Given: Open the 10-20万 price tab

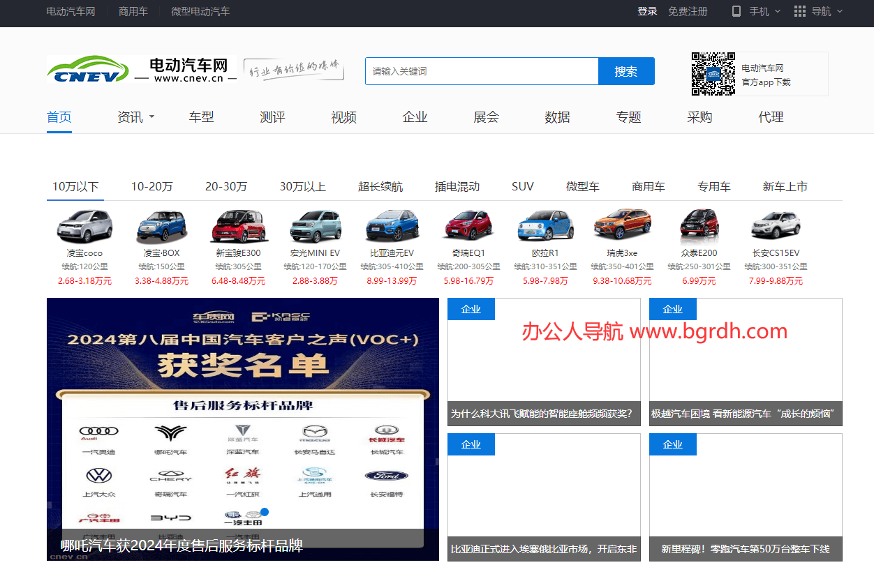Looking at the screenshot, I should (x=151, y=186).
